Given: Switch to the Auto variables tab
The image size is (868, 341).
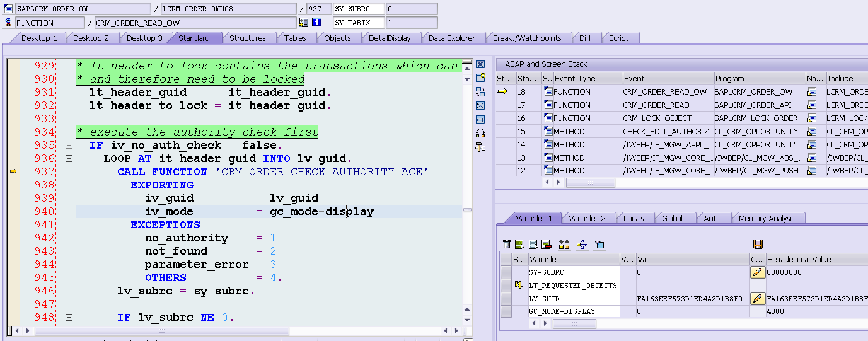Looking at the screenshot, I should click(x=712, y=218).
